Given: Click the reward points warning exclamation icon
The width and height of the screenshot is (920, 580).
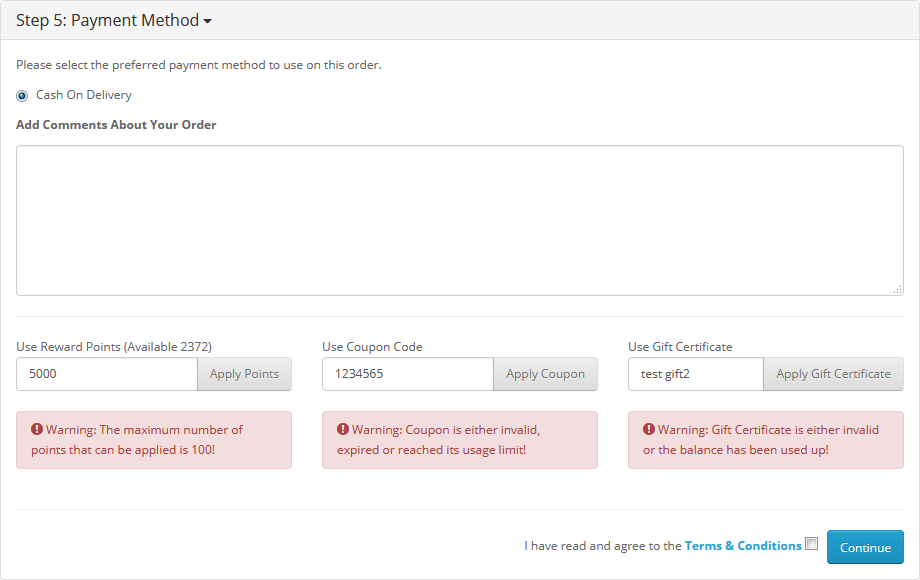Looking at the screenshot, I should [37, 429].
